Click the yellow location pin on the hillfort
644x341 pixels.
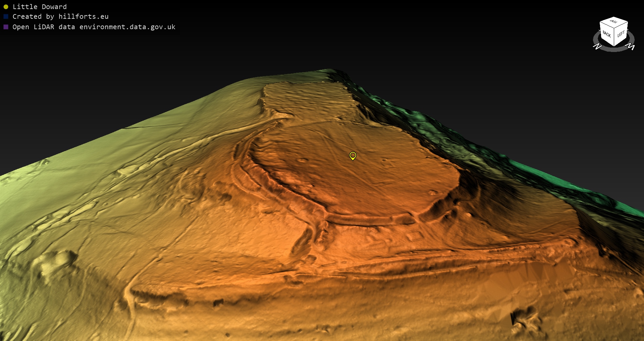coord(353,156)
